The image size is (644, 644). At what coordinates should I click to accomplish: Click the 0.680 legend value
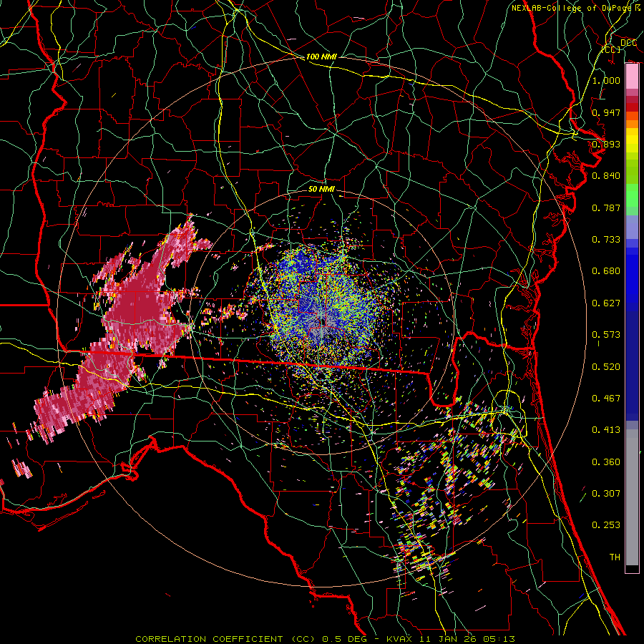coord(606,271)
